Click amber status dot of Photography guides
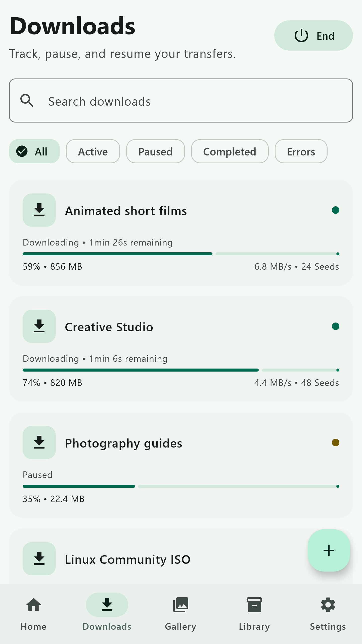This screenshot has height=644, width=362. (336, 442)
